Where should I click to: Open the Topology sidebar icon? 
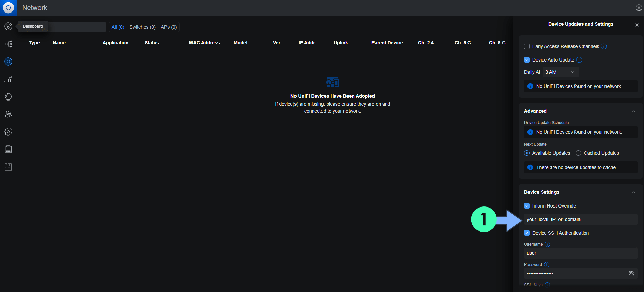pos(8,44)
